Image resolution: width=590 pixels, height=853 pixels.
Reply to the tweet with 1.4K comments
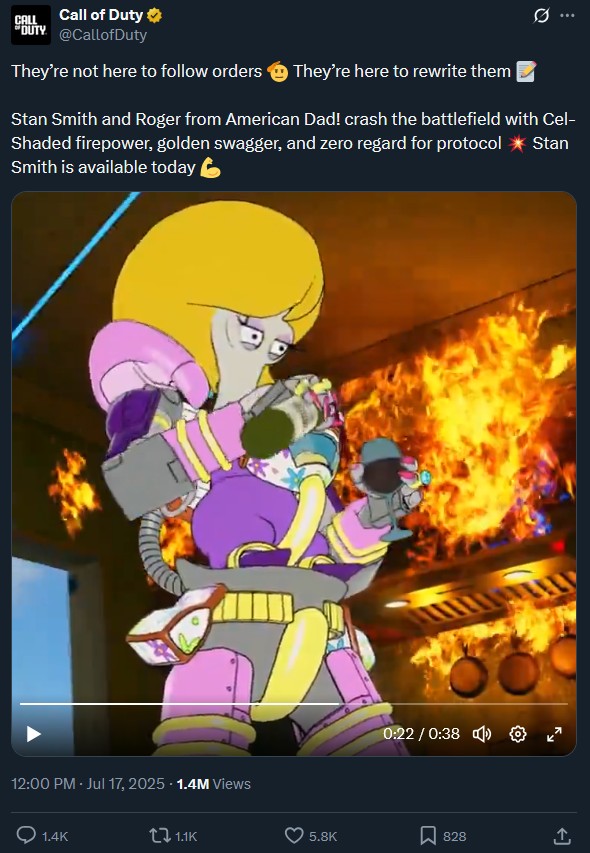click(42, 836)
